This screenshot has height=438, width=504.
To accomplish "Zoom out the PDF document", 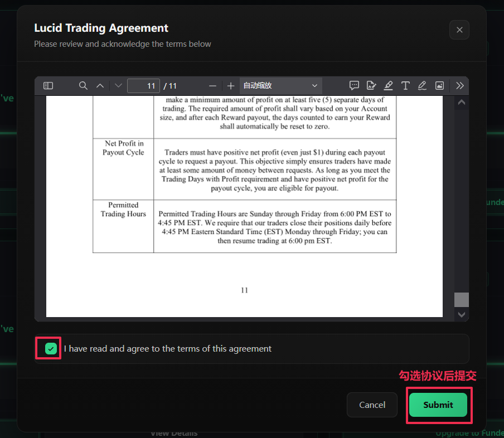I will 212,86.
